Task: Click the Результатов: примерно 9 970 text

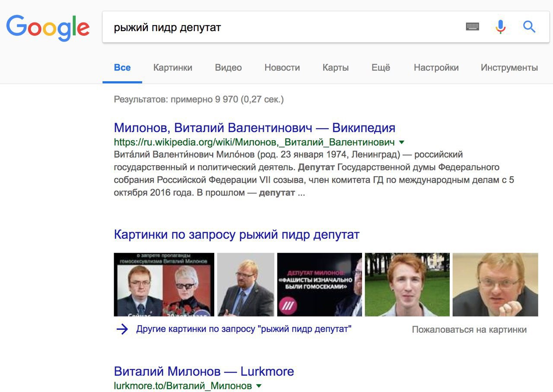Action: click(199, 100)
